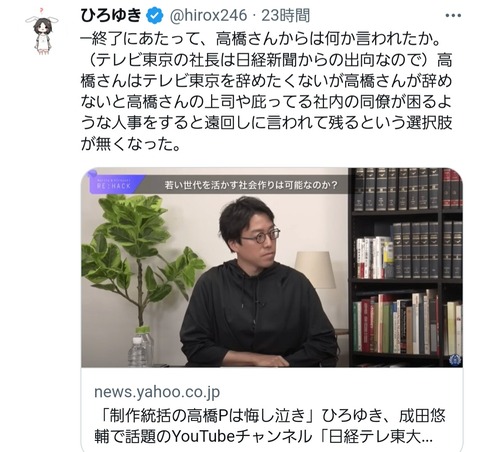Open the @hirox246 handle link
Viewport: 480px width, 452px height.
point(209,16)
